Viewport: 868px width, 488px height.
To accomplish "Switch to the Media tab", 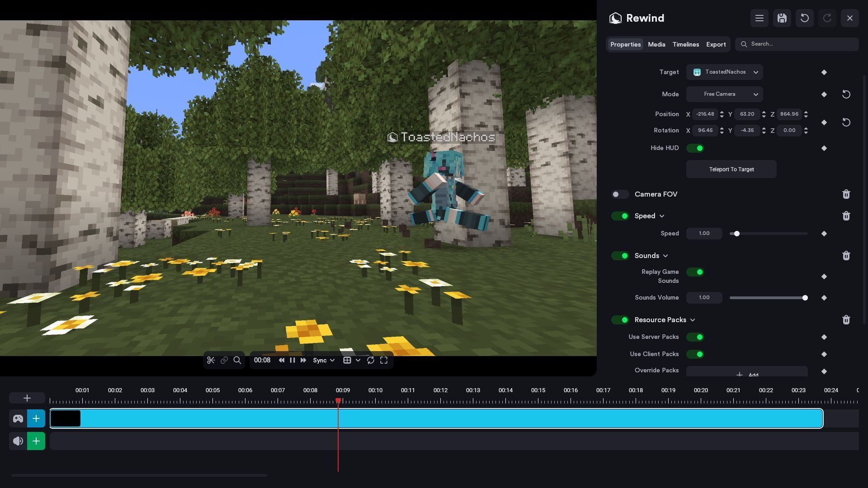I will (656, 44).
